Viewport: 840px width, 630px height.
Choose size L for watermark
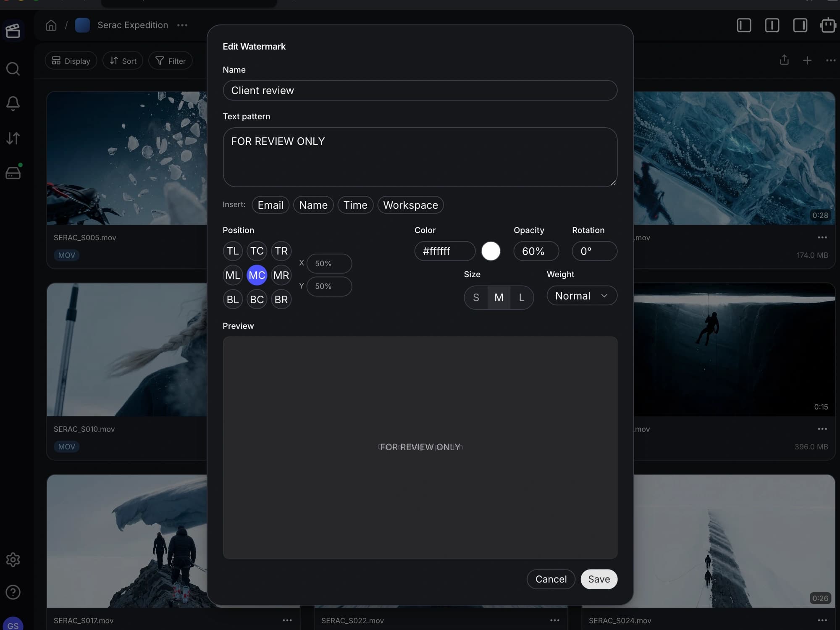point(522,298)
